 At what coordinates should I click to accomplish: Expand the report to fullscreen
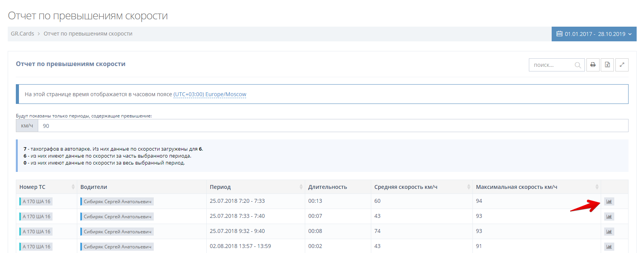tap(622, 65)
